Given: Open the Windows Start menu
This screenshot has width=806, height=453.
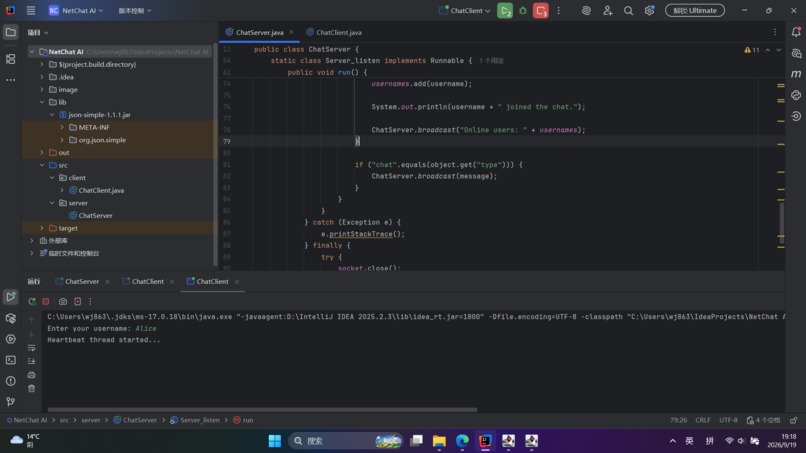Looking at the screenshot, I should coord(275,441).
